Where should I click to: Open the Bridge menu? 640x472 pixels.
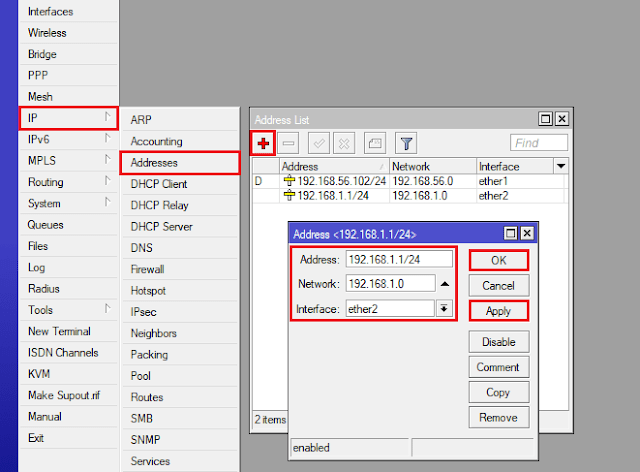pos(69,54)
